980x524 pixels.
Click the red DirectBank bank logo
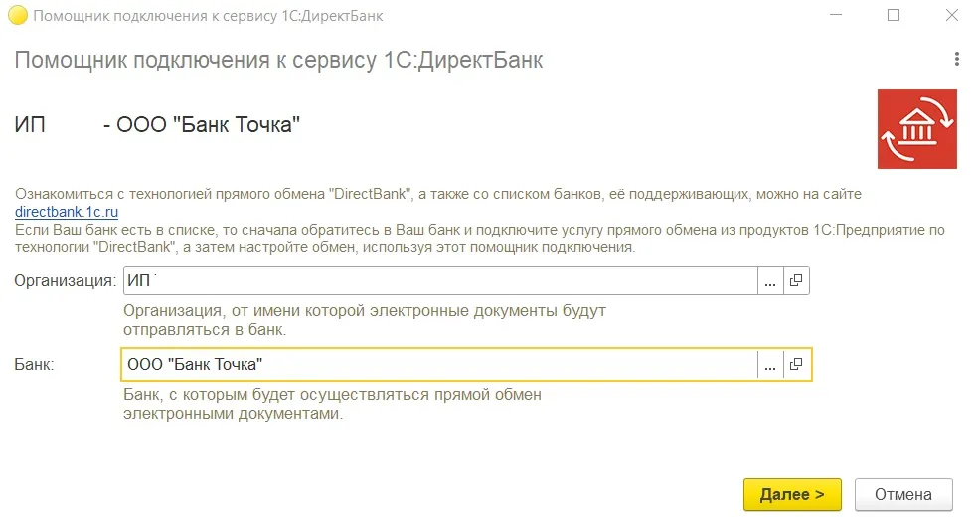click(916, 129)
